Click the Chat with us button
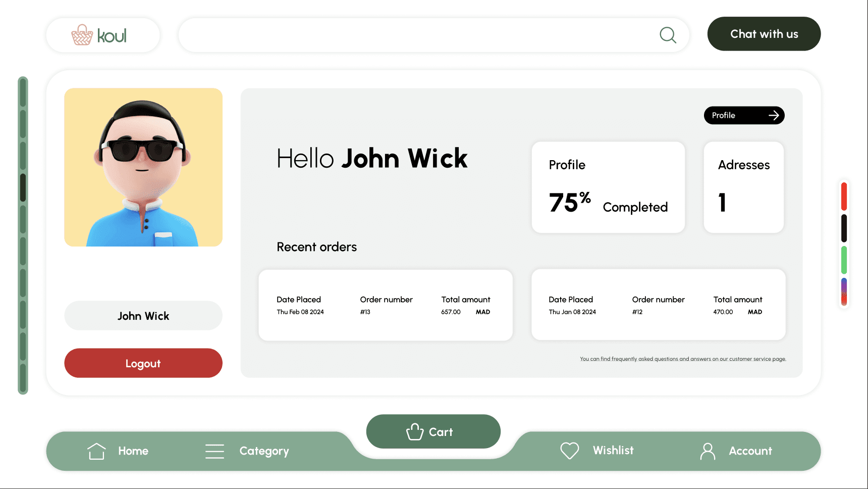Image resolution: width=868 pixels, height=489 pixels. [x=764, y=34]
